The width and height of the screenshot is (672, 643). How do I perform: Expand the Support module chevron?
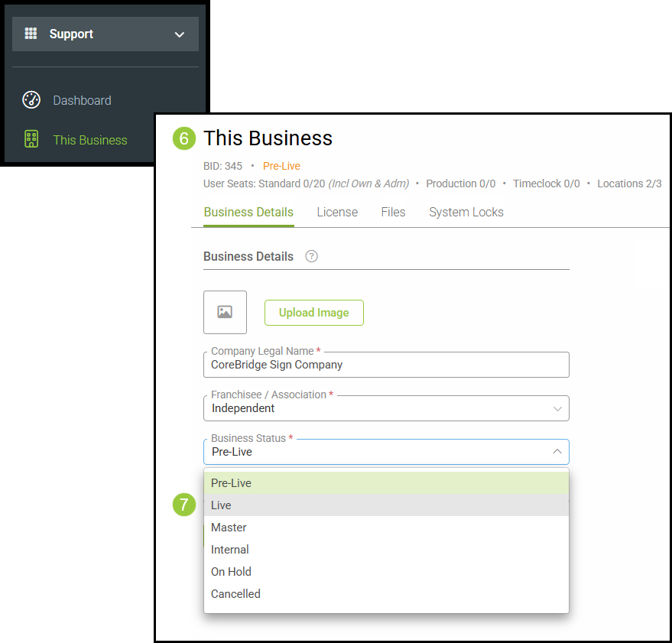180,34
